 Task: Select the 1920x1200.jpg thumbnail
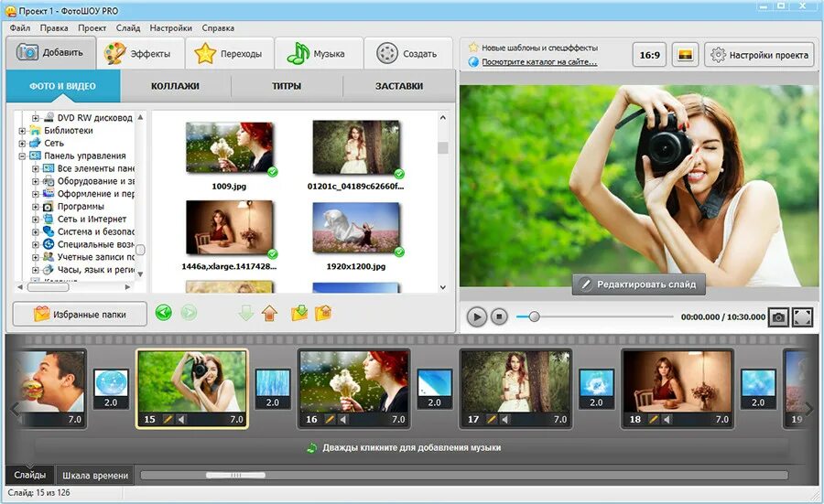[x=356, y=228]
